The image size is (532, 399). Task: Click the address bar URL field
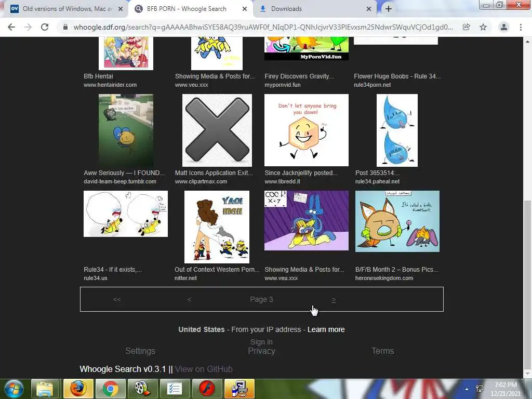tap(263, 27)
